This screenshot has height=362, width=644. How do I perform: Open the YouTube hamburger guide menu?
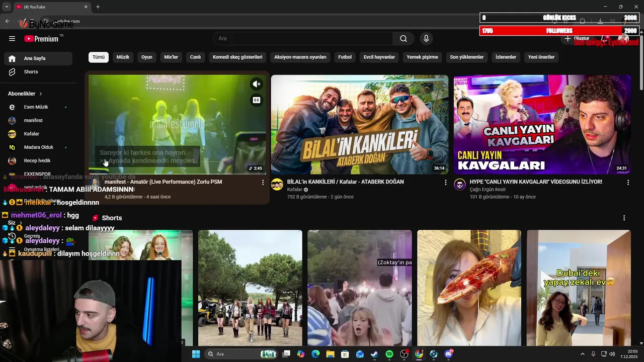[x=12, y=39]
